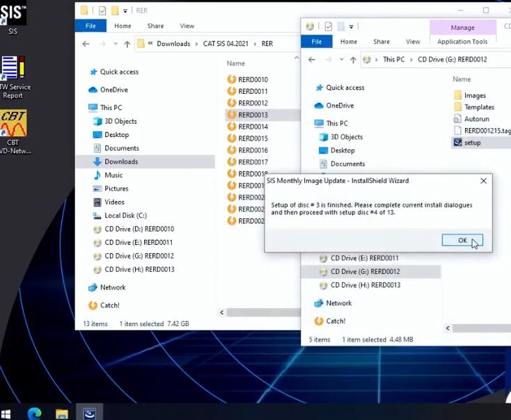Go up one level in CD Drive window
511x420 pixels.
(x=353, y=60)
